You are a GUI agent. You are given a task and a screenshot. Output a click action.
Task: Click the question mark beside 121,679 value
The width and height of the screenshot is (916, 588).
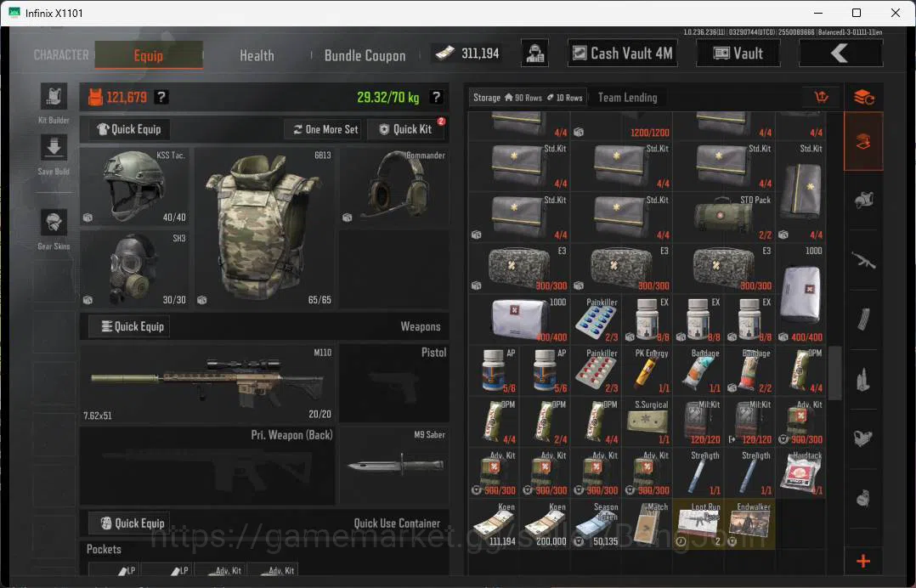coord(161,97)
